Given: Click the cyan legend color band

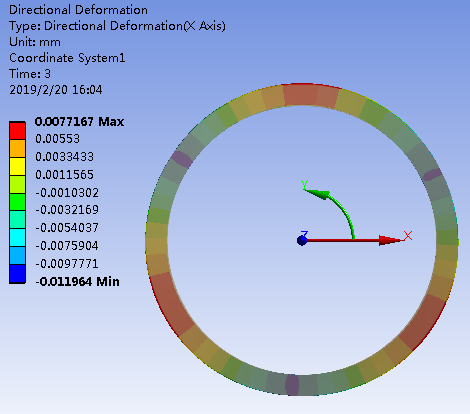Looking at the screenshot, I should (17, 238).
